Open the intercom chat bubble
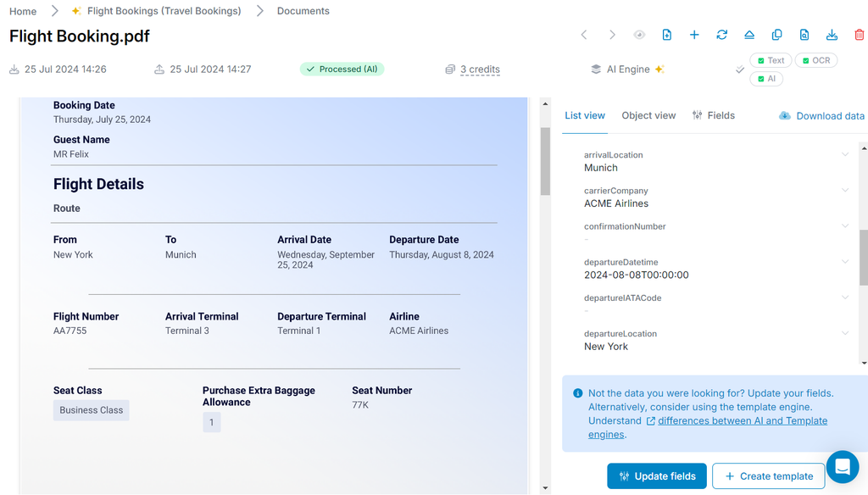The width and height of the screenshot is (868, 495). coord(842,466)
